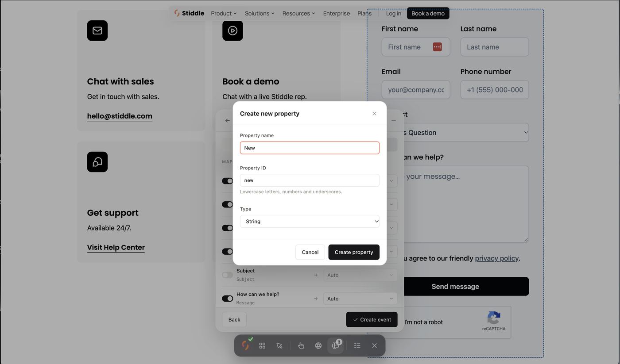Click the Create event button
The image size is (620, 364).
click(372, 319)
